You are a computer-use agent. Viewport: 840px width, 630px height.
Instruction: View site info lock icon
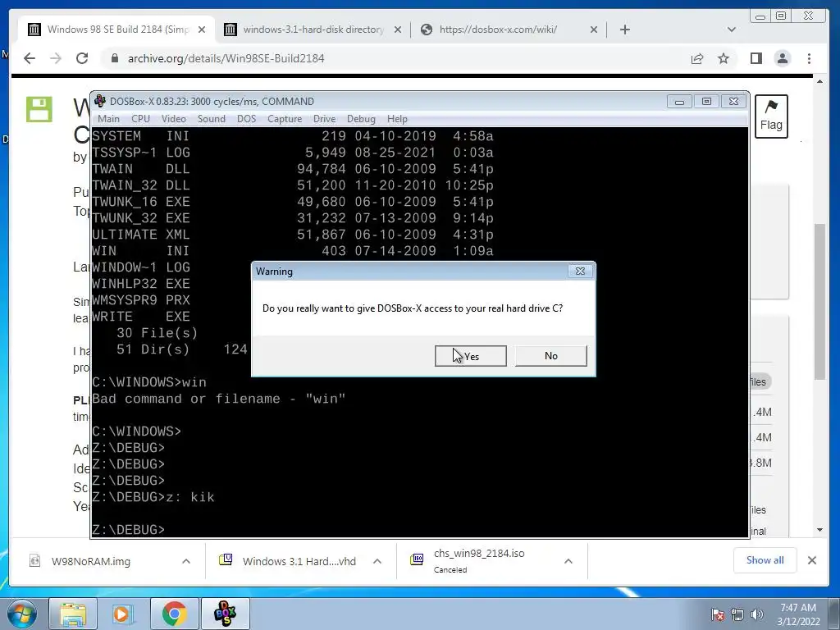click(x=114, y=58)
